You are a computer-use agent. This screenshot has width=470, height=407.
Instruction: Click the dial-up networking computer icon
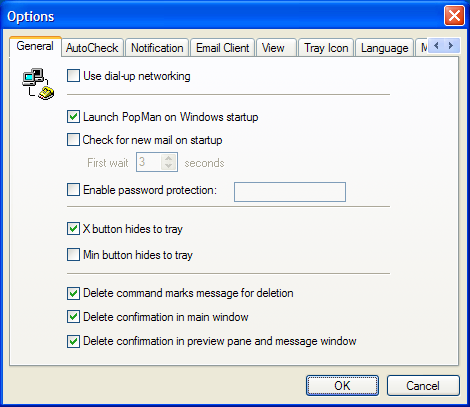(x=38, y=84)
